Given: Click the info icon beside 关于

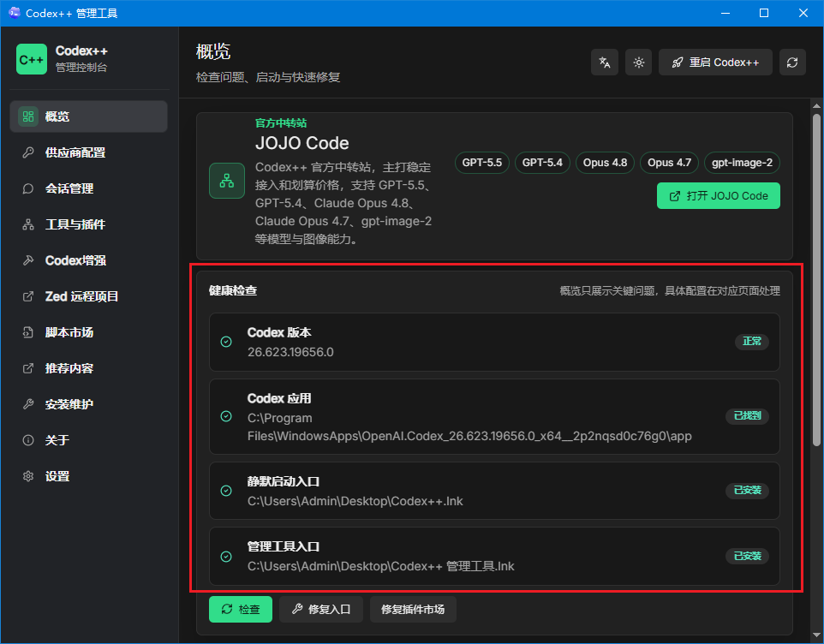Looking at the screenshot, I should click(28, 440).
